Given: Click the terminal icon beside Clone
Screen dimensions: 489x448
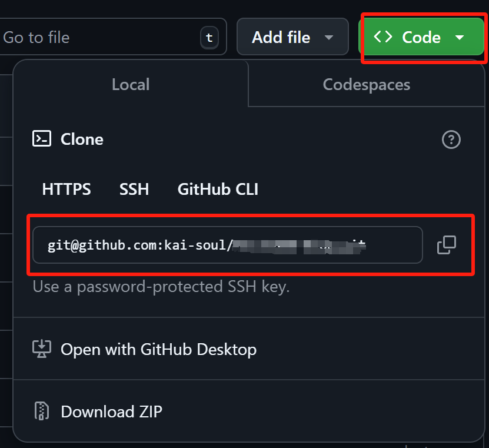Looking at the screenshot, I should (41, 139).
